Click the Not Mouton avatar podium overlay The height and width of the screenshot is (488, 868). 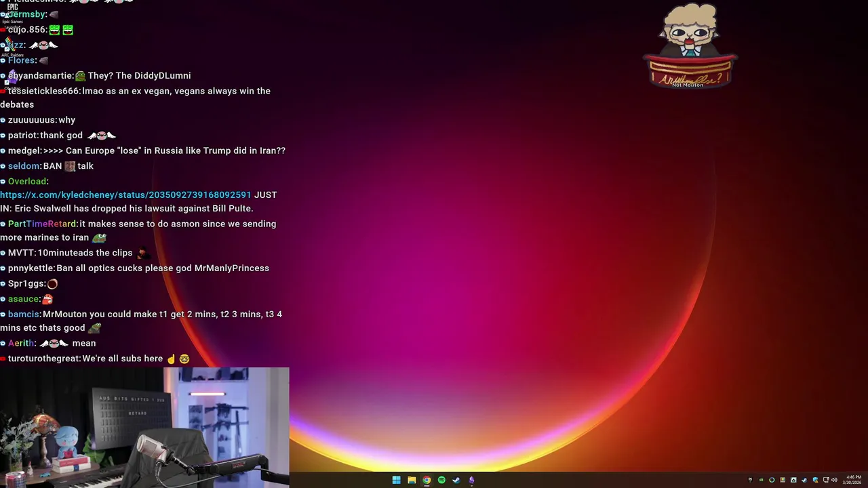click(x=690, y=46)
